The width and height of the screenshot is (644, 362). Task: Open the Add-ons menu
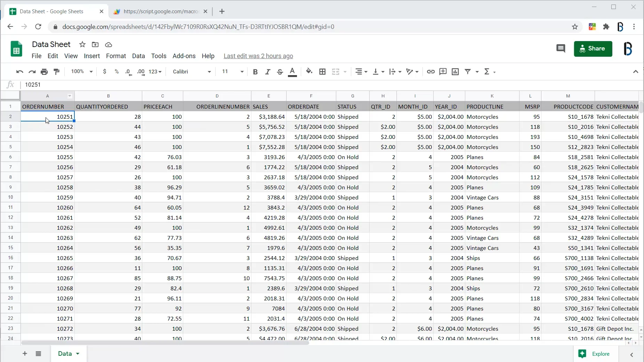tap(184, 56)
